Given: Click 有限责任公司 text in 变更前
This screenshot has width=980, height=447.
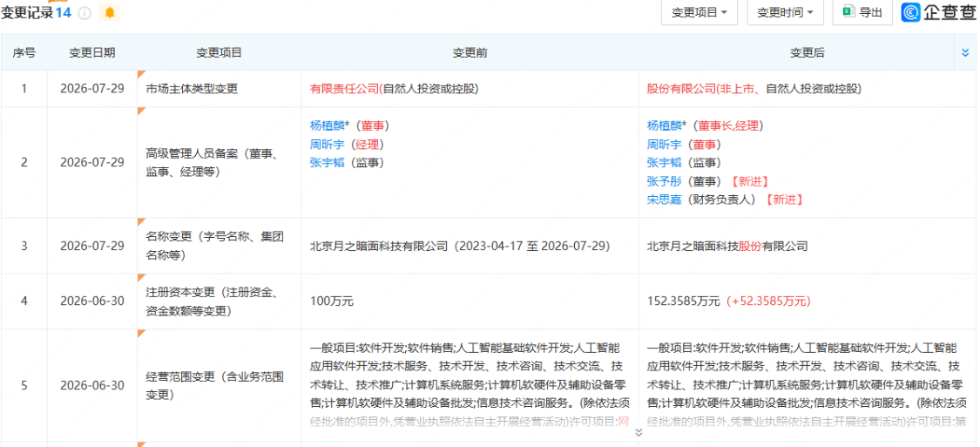Looking at the screenshot, I should 344,89.
